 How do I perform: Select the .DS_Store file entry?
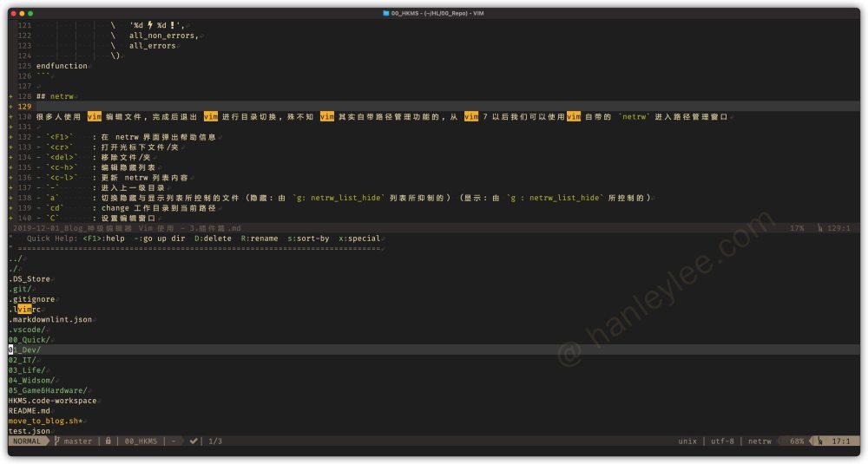[29, 278]
